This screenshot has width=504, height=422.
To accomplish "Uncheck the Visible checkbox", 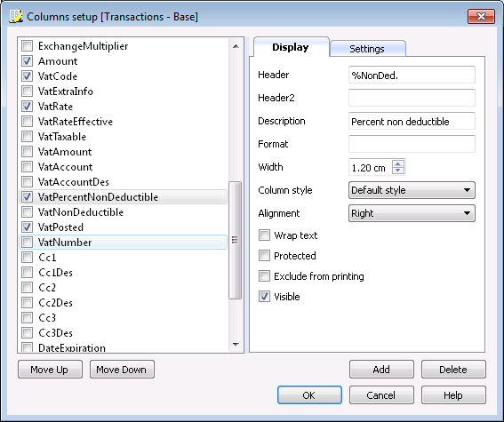I will coord(264,297).
